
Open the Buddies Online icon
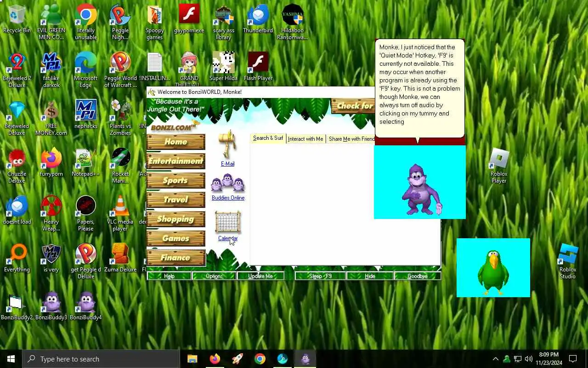(228, 184)
